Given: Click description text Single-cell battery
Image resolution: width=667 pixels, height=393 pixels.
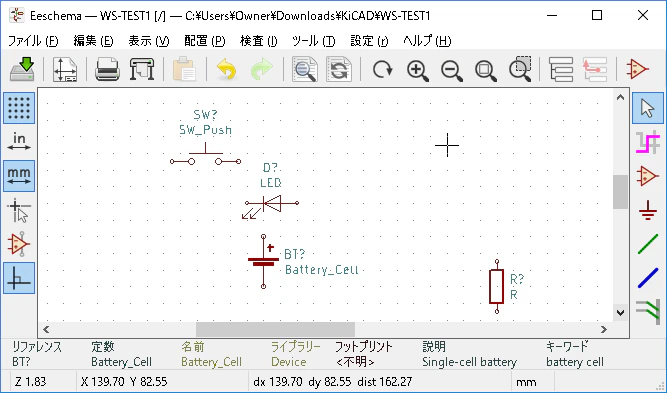Looking at the screenshot, I should pos(469,362).
